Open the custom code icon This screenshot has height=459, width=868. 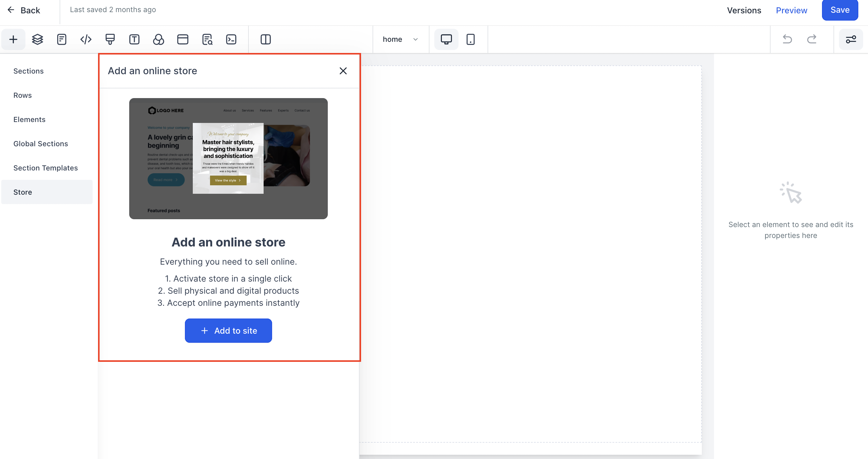[x=86, y=39]
